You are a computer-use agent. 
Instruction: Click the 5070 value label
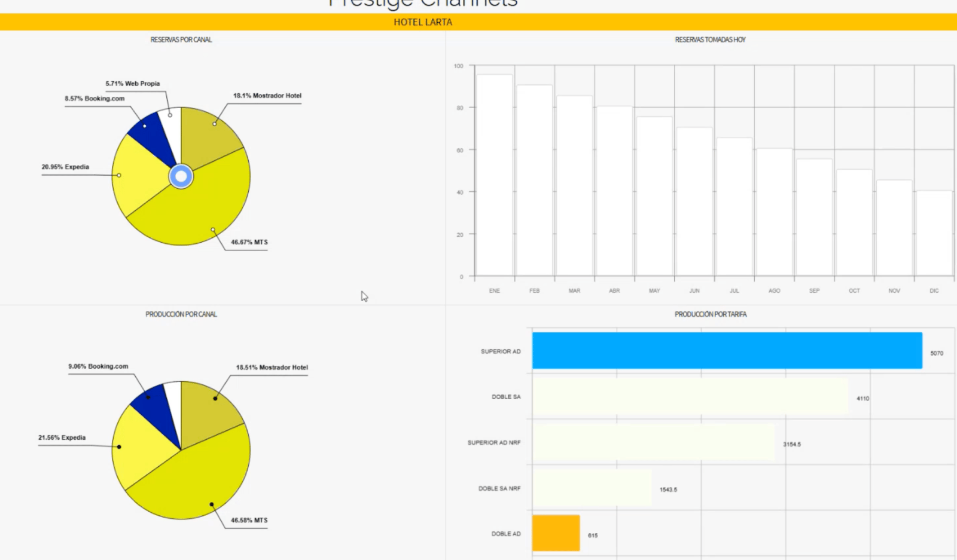click(937, 353)
